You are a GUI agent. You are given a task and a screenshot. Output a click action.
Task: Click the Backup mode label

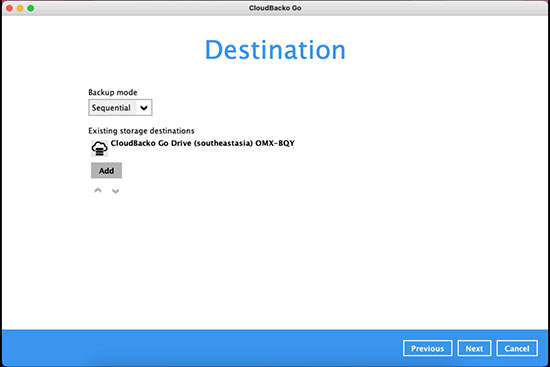[113, 92]
